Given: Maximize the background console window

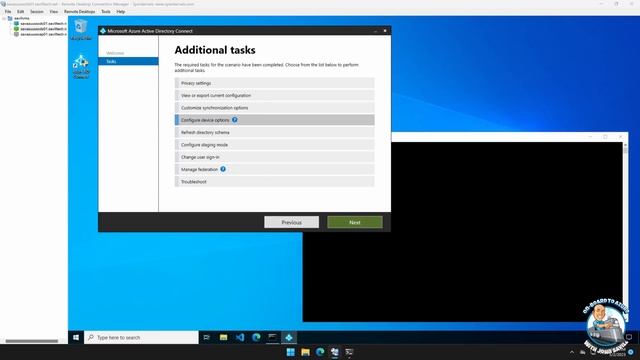Looking at the screenshot, I should (x=605, y=137).
